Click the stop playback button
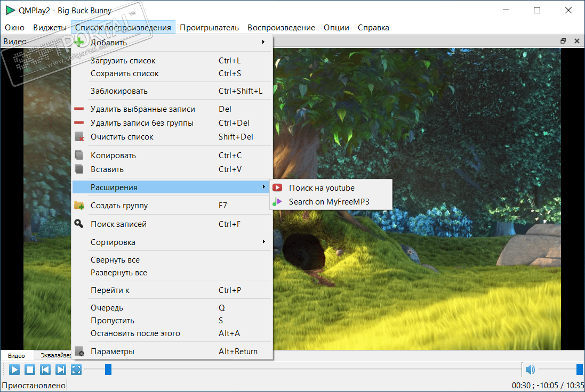The image size is (585, 392). click(x=30, y=370)
